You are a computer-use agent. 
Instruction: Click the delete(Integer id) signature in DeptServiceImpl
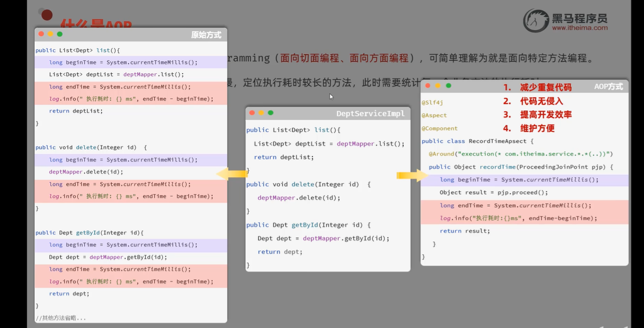308,185
